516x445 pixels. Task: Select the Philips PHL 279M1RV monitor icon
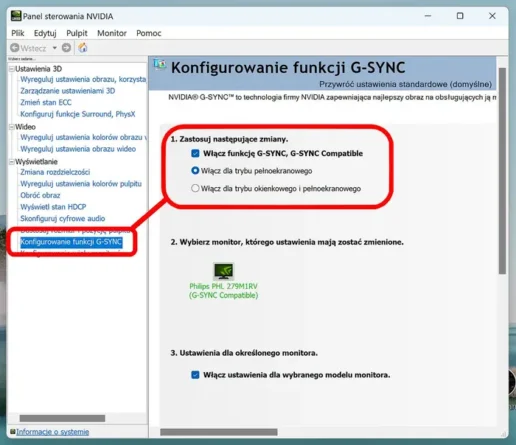tap(224, 271)
